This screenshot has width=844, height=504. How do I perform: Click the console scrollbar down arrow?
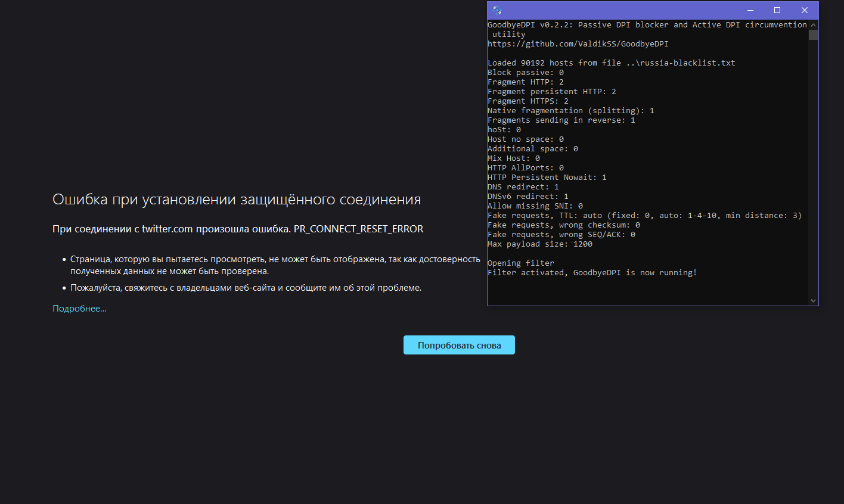point(813,301)
